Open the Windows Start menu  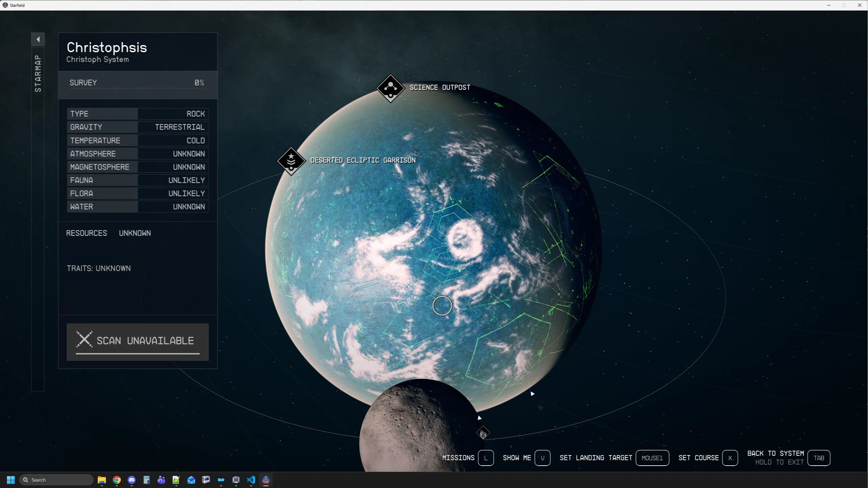[11, 480]
